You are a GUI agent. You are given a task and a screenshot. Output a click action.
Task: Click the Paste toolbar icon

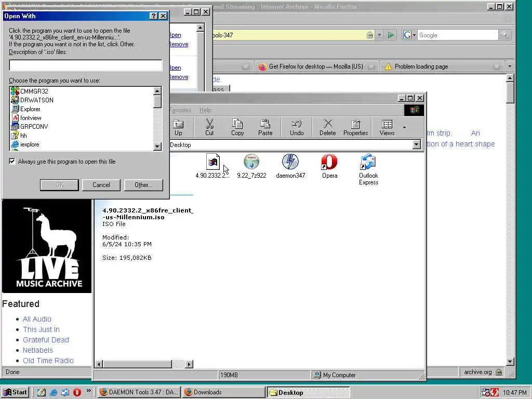pyautogui.click(x=265, y=127)
